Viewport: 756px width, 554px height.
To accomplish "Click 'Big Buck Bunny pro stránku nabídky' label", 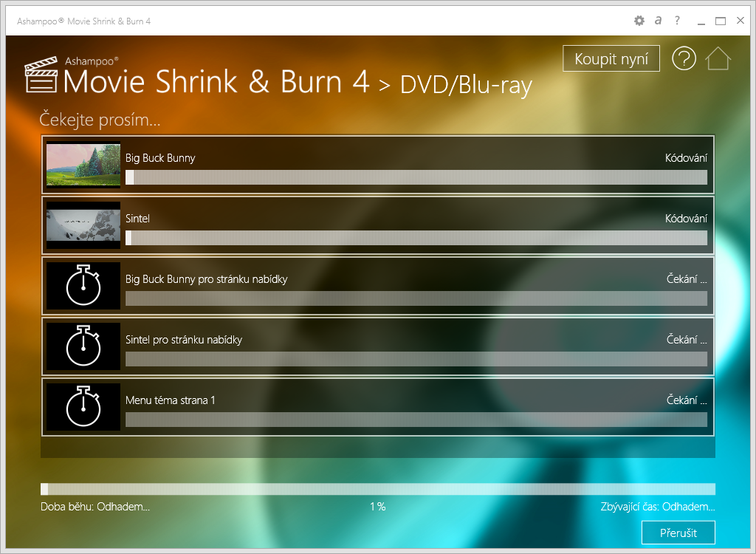I will click(x=207, y=279).
